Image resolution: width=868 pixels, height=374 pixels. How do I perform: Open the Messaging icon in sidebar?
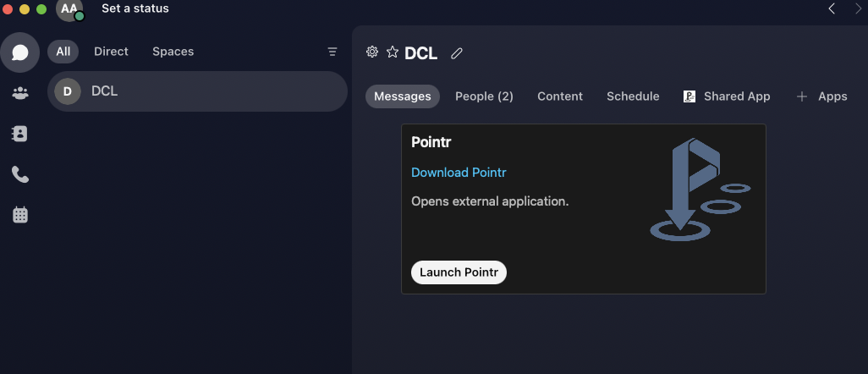click(20, 52)
